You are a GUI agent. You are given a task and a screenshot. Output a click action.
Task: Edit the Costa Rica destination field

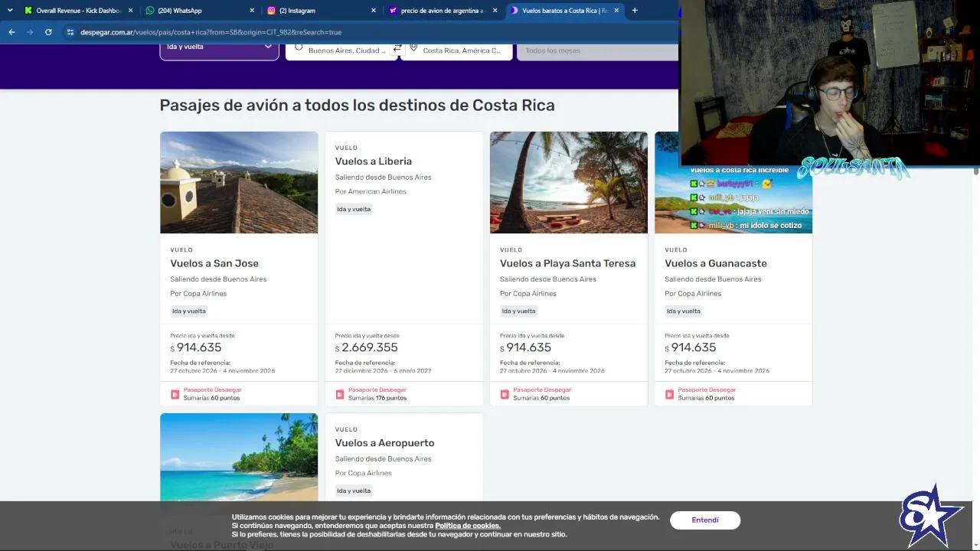coord(456,51)
